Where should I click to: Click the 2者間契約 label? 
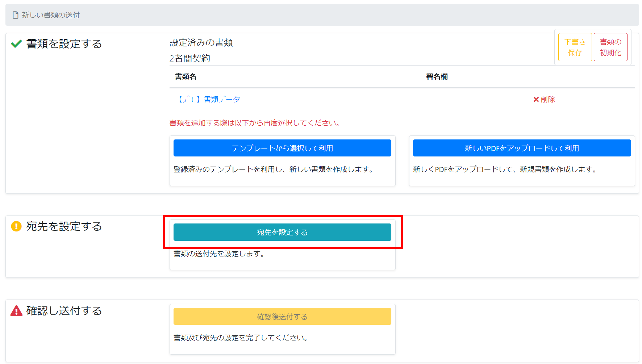coord(189,59)
